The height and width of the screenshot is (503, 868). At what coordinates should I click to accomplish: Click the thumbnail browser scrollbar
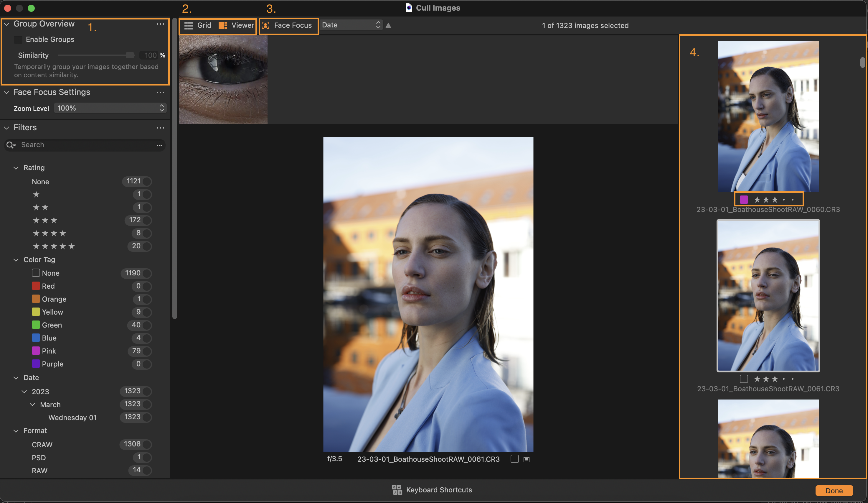[862, 63]
